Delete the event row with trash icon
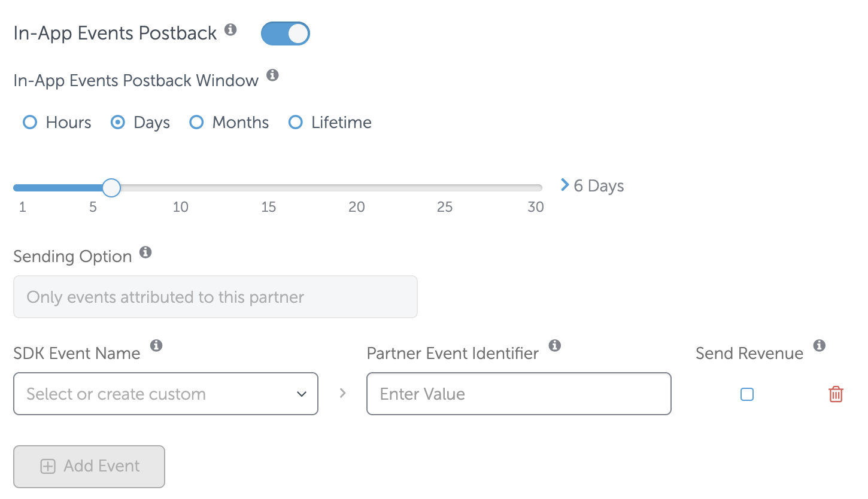This screenshot has height=499, width=868. click(836, 394)
